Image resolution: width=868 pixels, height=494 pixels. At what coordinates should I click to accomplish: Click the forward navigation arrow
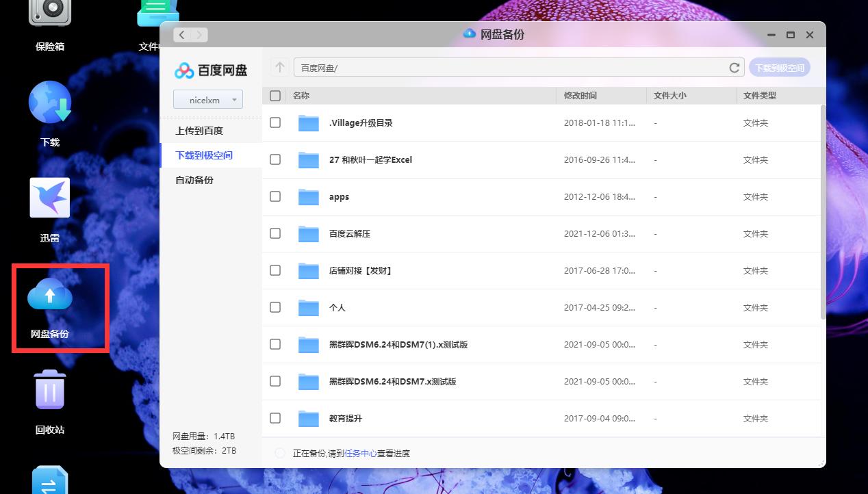pyautogui.click(x=199, y=34)
